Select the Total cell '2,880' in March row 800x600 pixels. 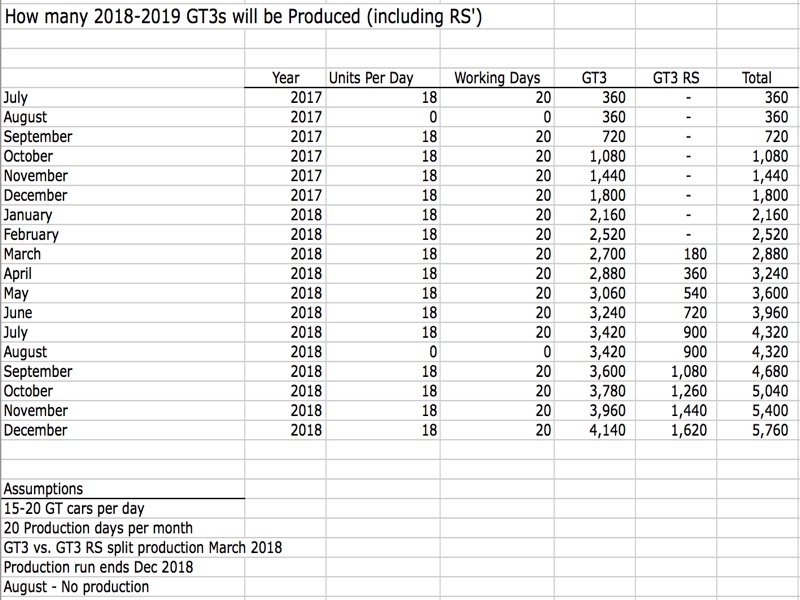coord(770,254)
